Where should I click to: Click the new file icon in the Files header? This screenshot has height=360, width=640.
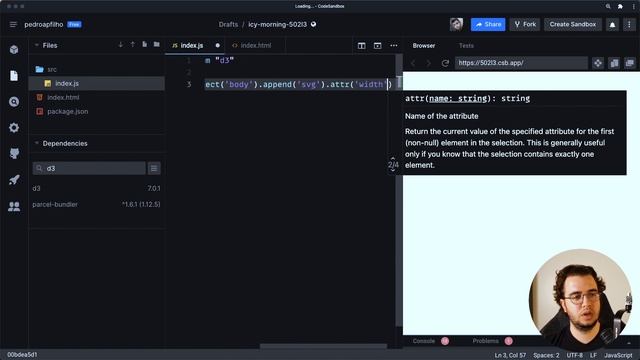144,44
